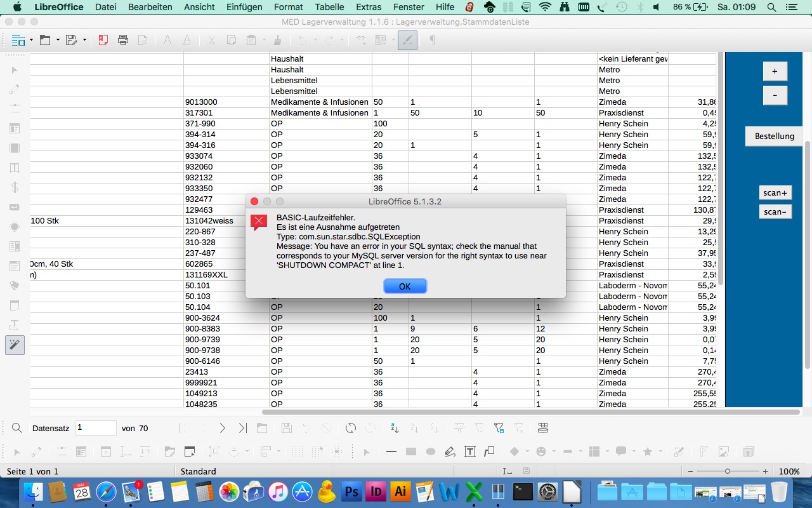812x508 pixels.
Task: Click the minus (-) button in blue panel
Action: pos(775,95)
